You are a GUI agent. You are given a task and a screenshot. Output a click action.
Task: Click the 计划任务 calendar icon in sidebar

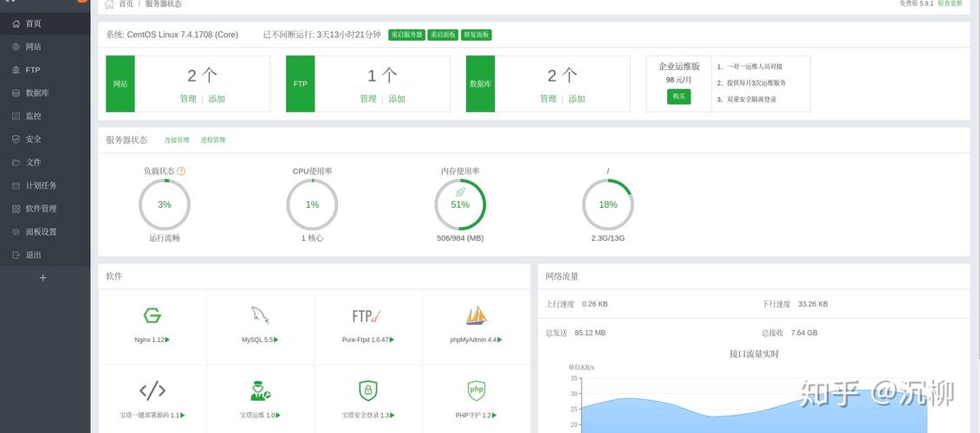coord(16,185)
